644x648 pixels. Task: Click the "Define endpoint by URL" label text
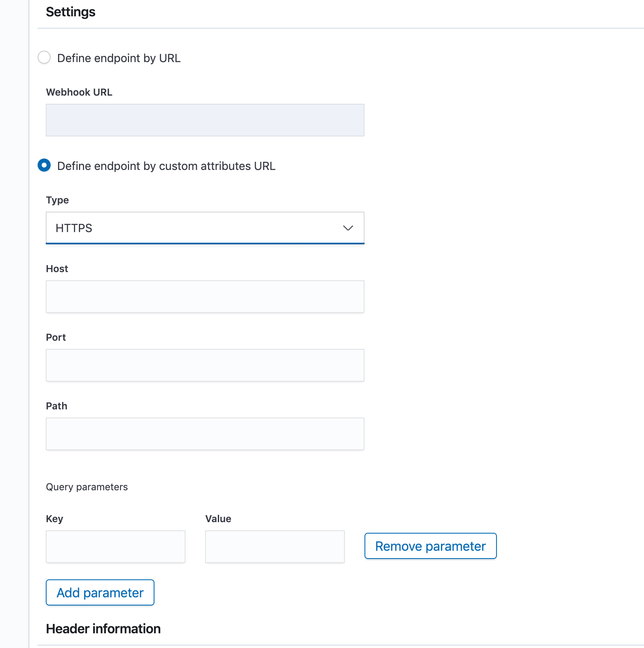(119, 58)
